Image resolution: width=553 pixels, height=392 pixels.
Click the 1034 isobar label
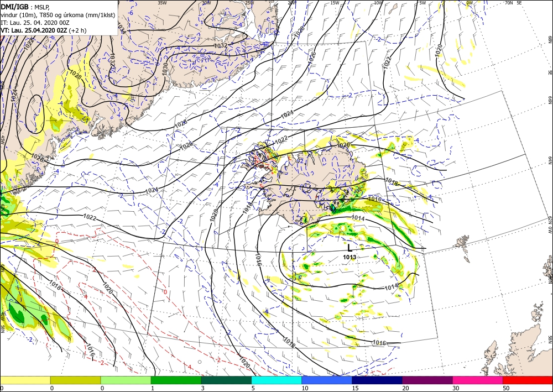coord(121,28)
